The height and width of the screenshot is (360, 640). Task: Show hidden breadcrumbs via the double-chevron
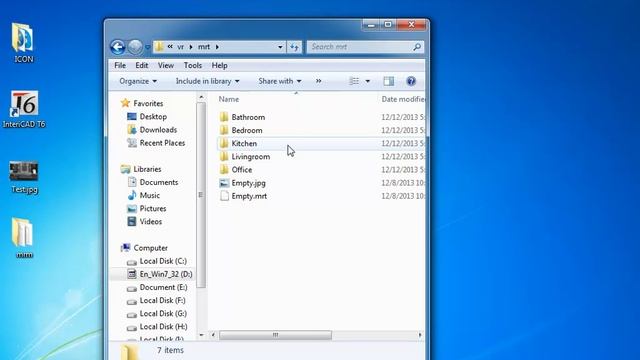point(170,47)
